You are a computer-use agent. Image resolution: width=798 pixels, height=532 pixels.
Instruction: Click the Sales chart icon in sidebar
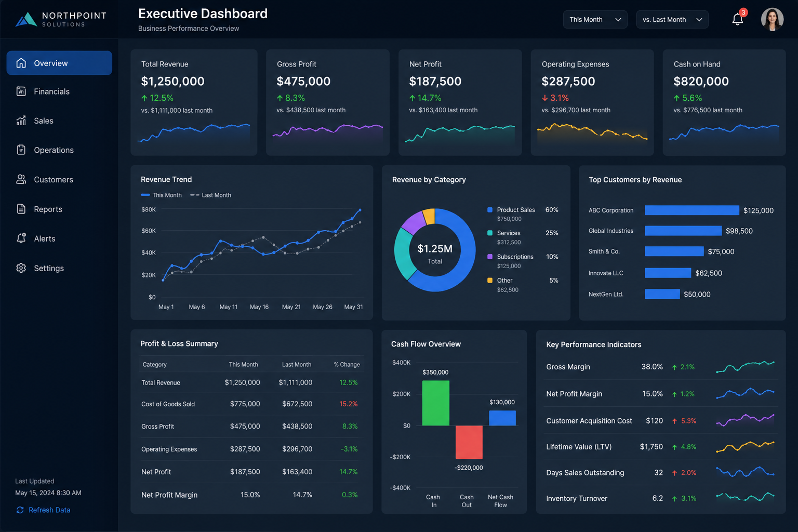coord(21,121)
